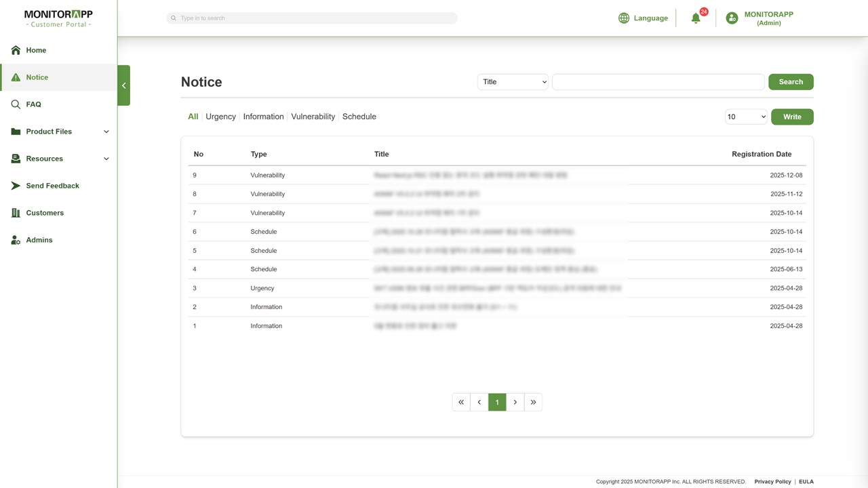
Task: Click Vulnerability type in row 8
Action: coord(268,194)
